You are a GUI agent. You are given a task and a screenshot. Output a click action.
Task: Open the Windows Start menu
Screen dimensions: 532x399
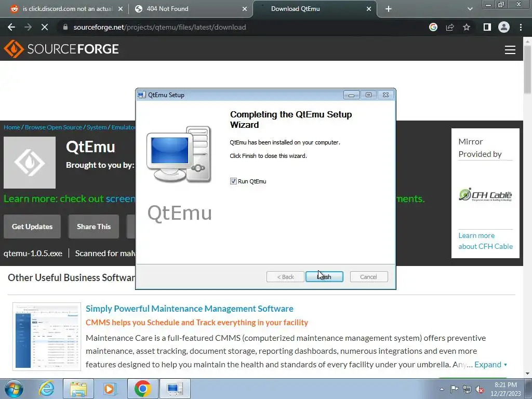[x=14, y=389]
